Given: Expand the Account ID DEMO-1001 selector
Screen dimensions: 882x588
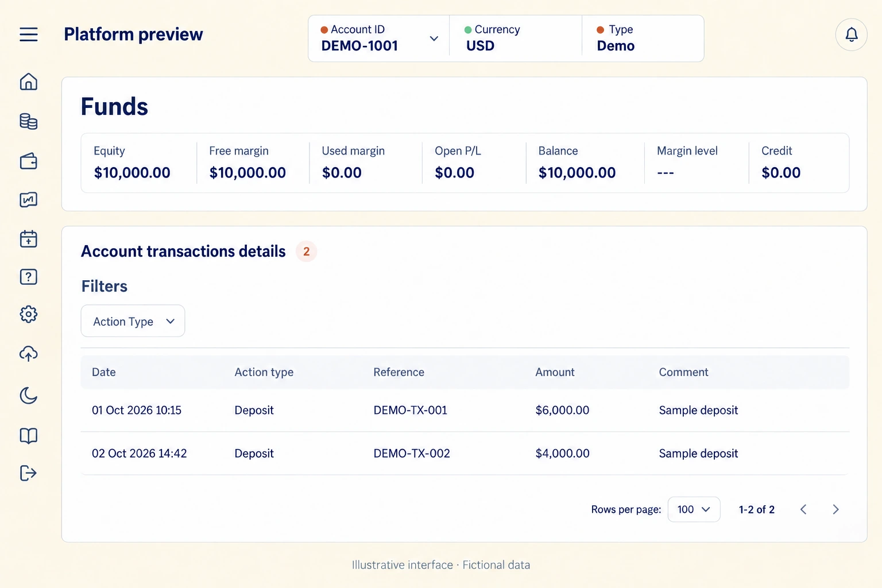Looking at the screenshot, I should 379,38.
